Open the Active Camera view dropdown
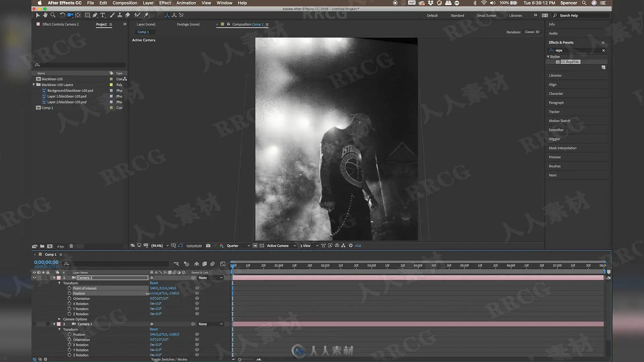644x362 pixels. 281,246
